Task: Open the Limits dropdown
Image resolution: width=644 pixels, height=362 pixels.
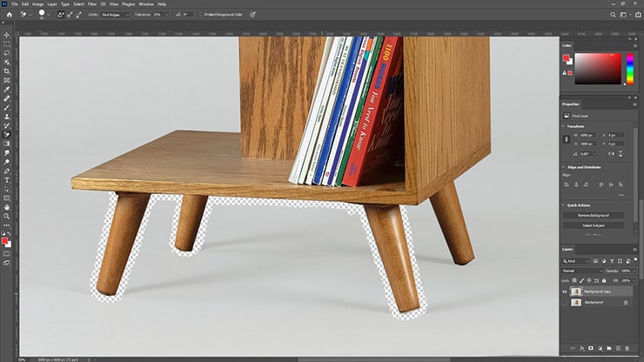Action: [111, 15]
